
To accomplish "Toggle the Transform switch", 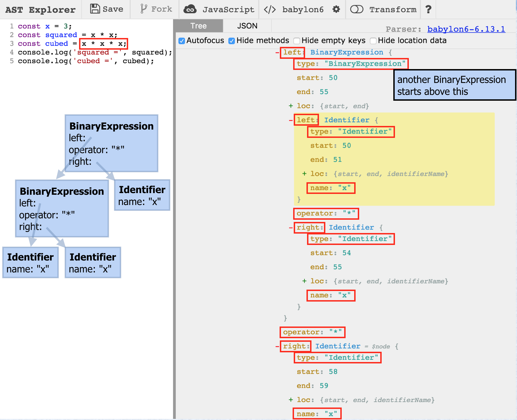I will [357, 9].
